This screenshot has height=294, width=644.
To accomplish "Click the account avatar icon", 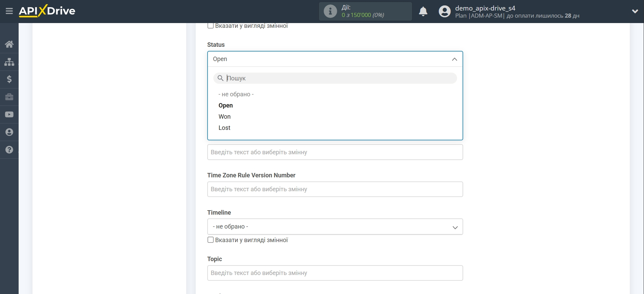I will click(x=445, y=12).
